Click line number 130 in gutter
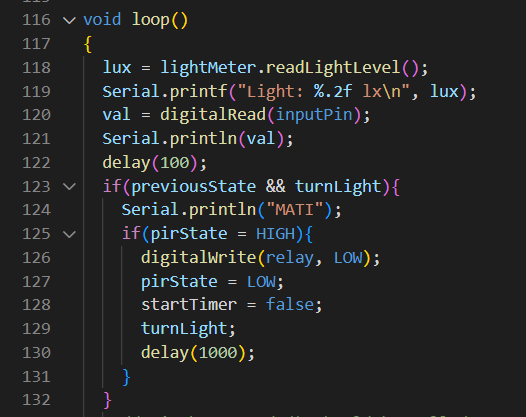This screenshot has height=417, width=526. [36, 353]
